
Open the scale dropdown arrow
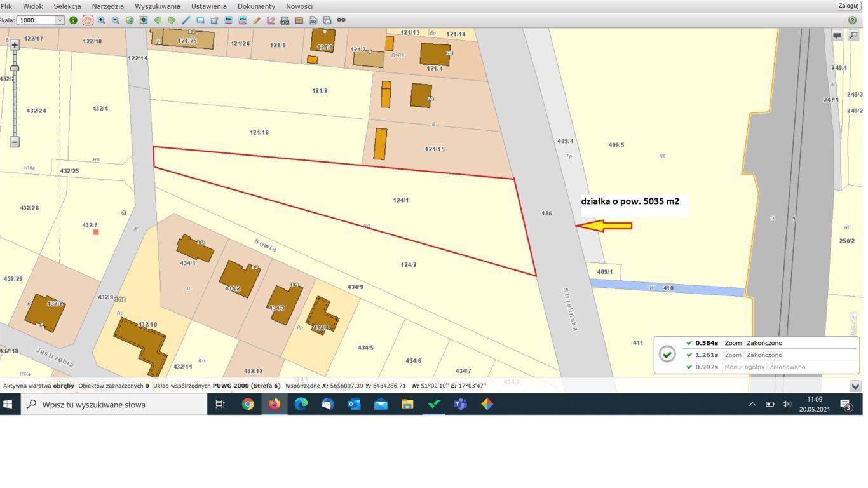tap(60, 20)
